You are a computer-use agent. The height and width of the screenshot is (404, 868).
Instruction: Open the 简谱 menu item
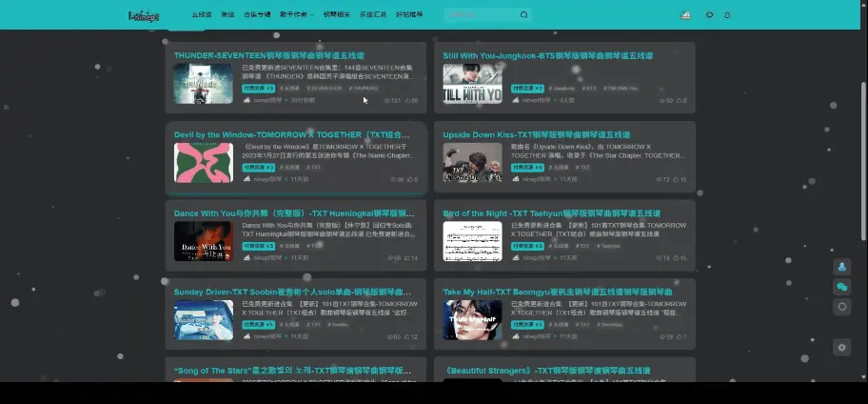click(x=227, y=15)
